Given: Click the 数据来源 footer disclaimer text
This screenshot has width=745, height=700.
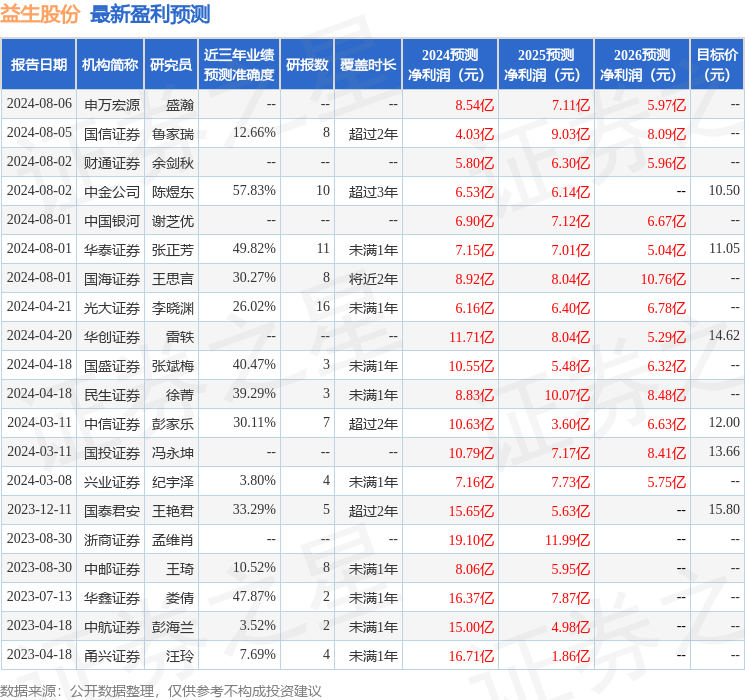Looking at the screenshot, I should [x=161, y=690].
